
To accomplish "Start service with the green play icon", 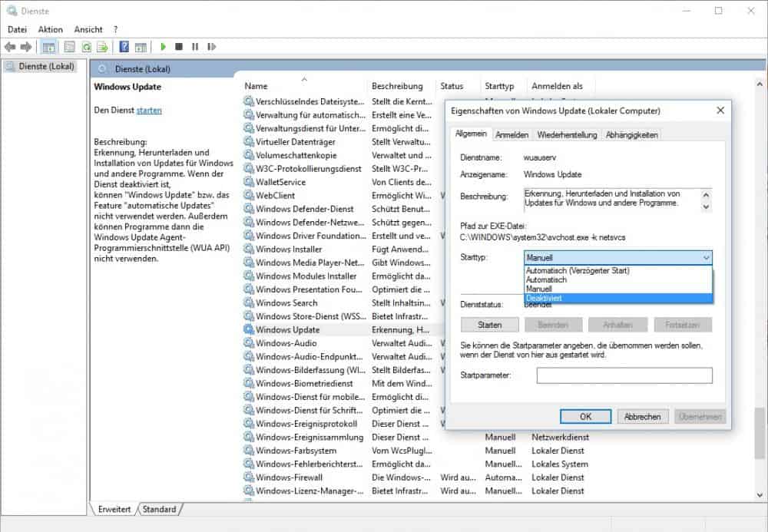I will [163, 47].
